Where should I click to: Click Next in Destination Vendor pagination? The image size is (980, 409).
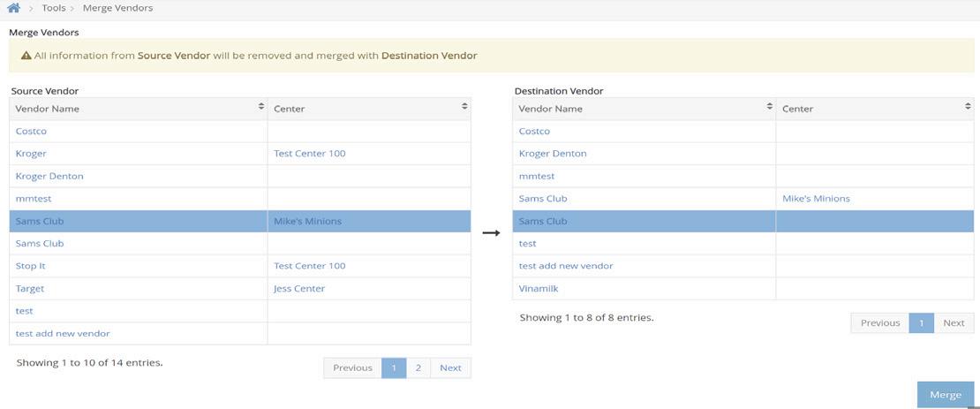(954, 322)
